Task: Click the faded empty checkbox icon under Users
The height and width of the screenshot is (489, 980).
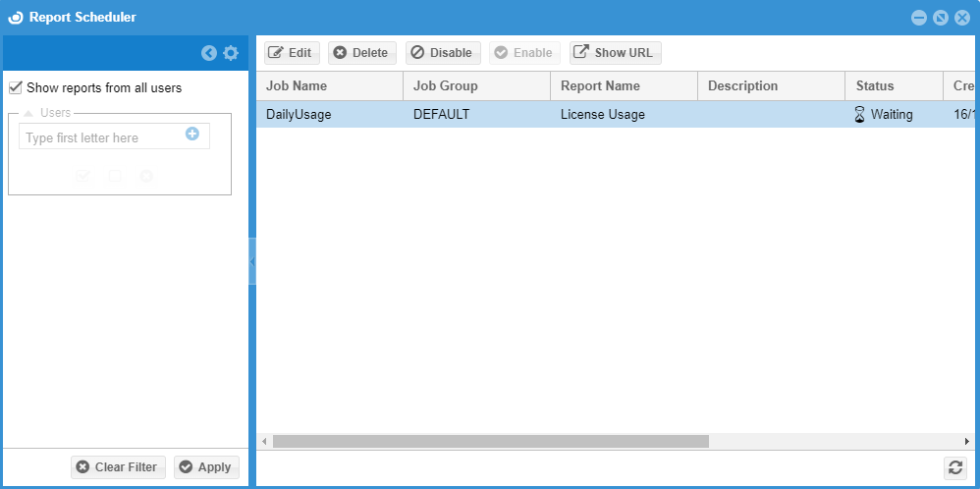Action: [115, 176]
